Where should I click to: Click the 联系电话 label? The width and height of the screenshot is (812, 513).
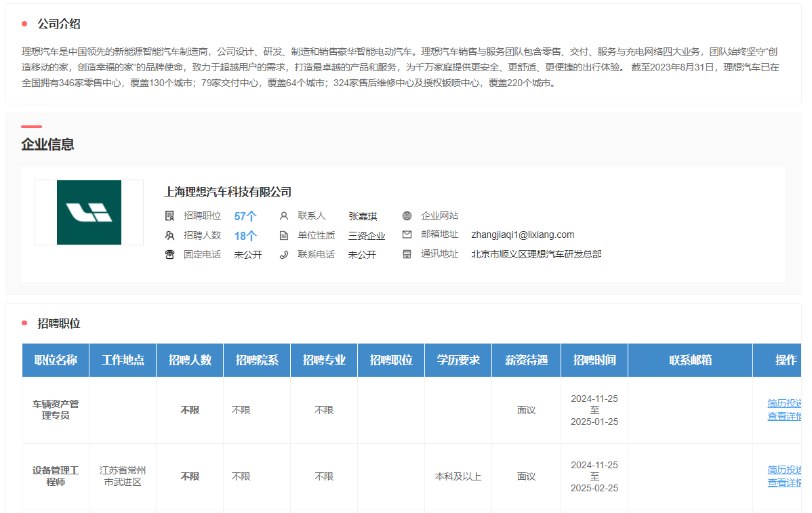tap(317, 255)
